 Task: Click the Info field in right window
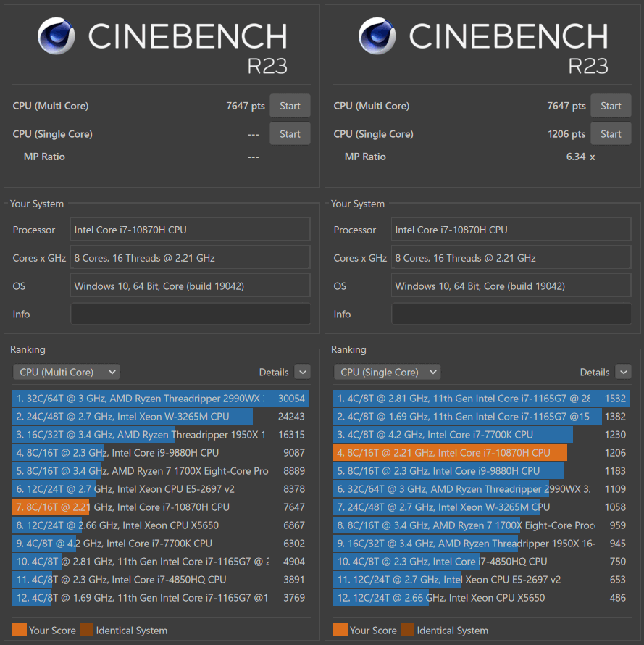[511, 314]
